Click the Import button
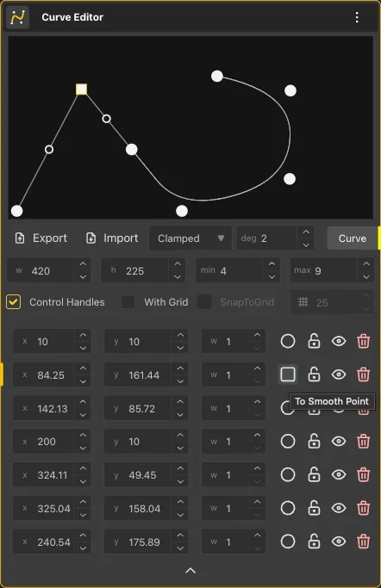 (x=112, y=238)
